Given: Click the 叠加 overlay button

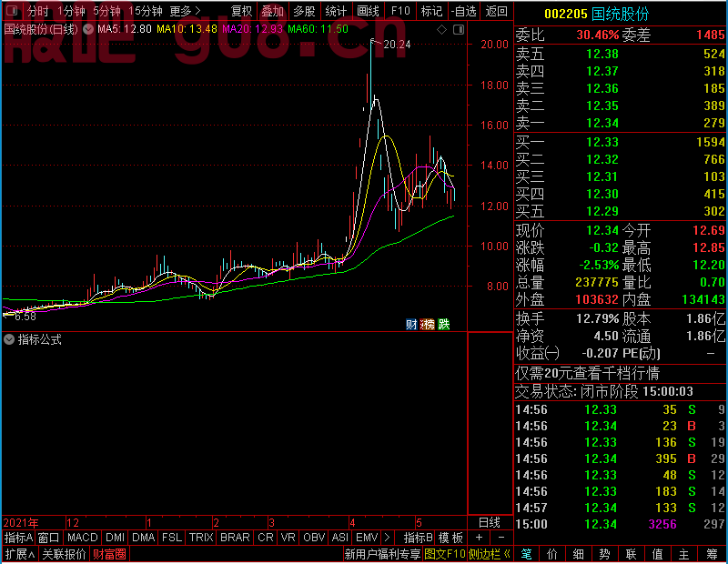Looking at the screenshot, I should tap(272, 11).
